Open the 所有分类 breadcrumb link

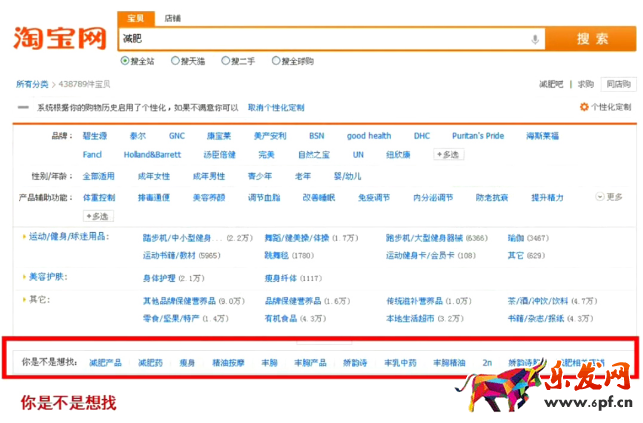click(32, 84)
